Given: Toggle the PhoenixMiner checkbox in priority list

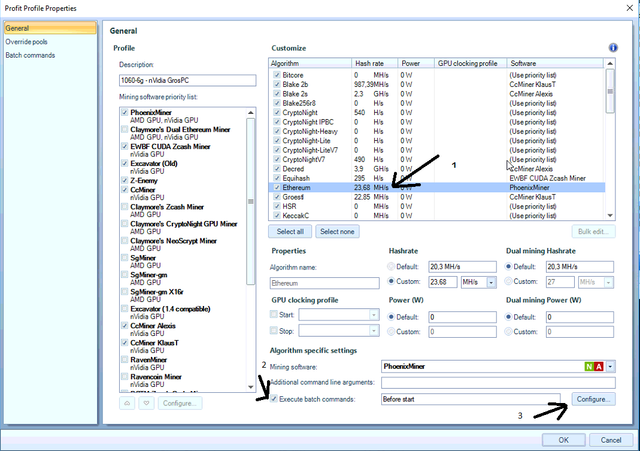Looking at the screenshot, I should (x=125, y=112).
